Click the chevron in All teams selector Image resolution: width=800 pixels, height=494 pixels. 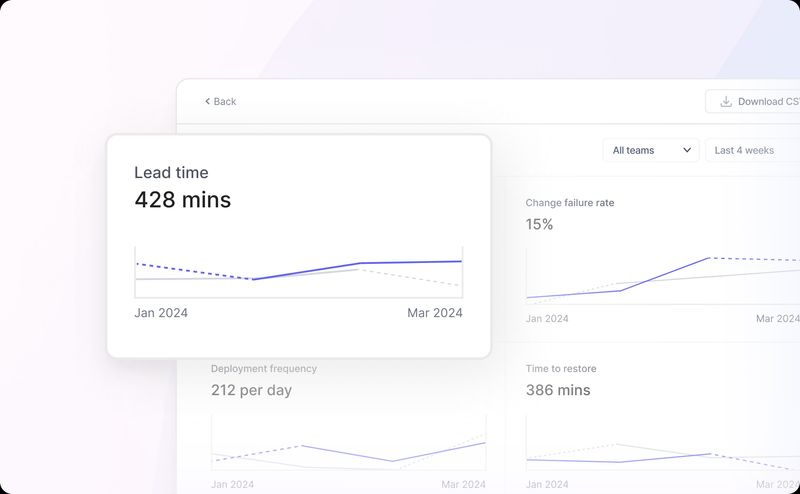687,150
